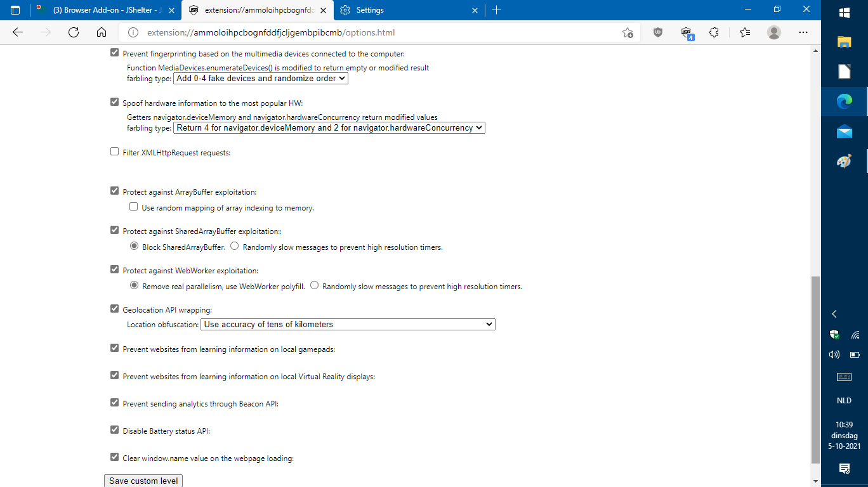Open Mail from the Windows taskbar

[x=844, y=131]
